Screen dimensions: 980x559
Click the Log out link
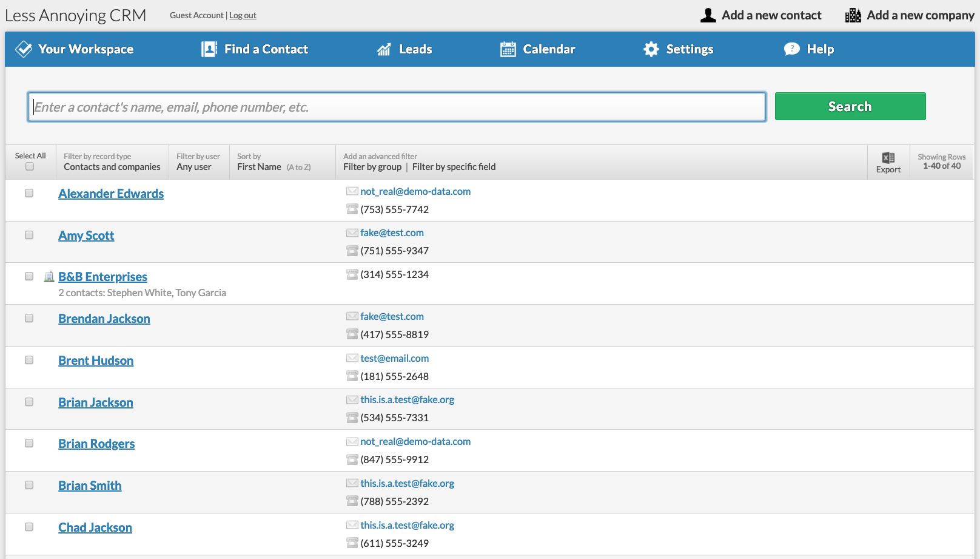coord(243,15)
